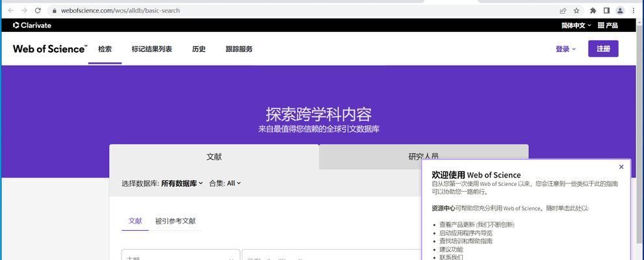The width and height of the screenshot is (644, 260).
Task: Select the small 文献 sub-tab
Action: [135, 221]
